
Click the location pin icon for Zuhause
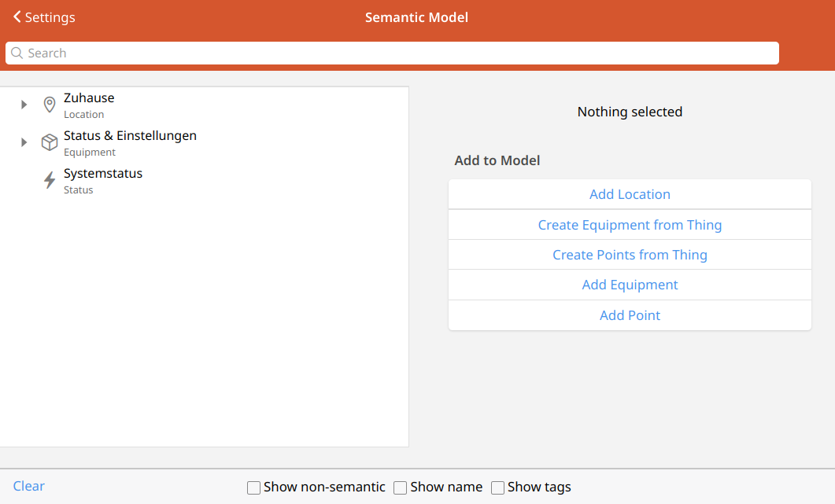[50, 105]
